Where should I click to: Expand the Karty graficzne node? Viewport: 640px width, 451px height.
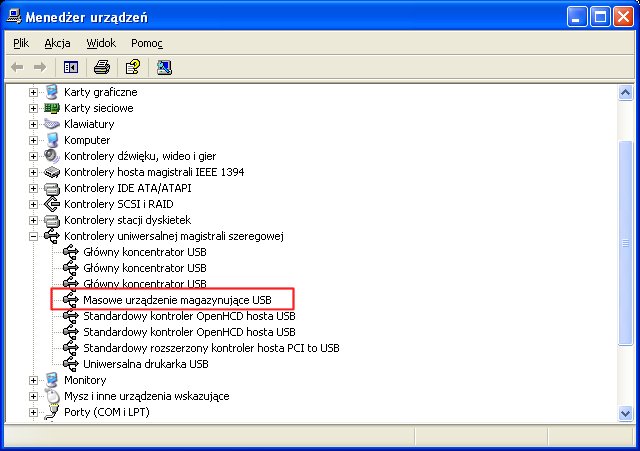tap(33, 92)
